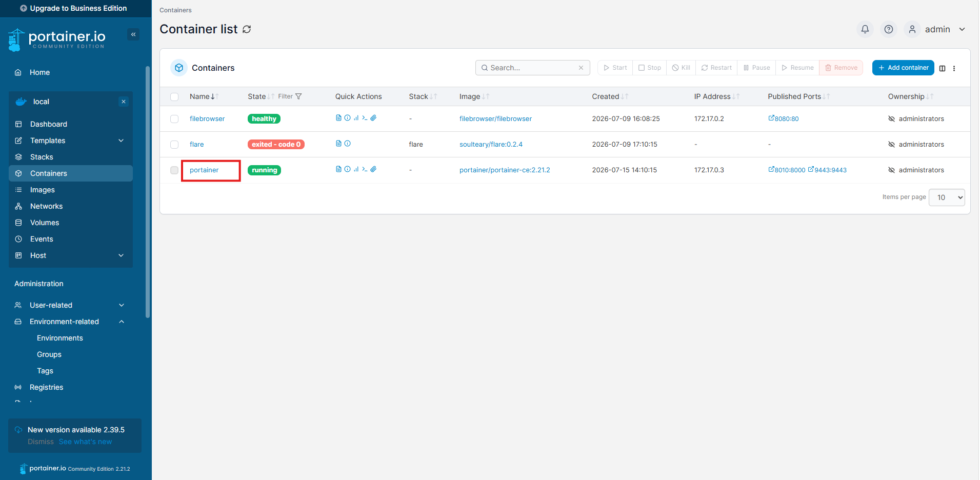The height and width of the screenshot is (480, 980).
Task: Tick the flare row checkbox
Action: click(x=174, y=145)
